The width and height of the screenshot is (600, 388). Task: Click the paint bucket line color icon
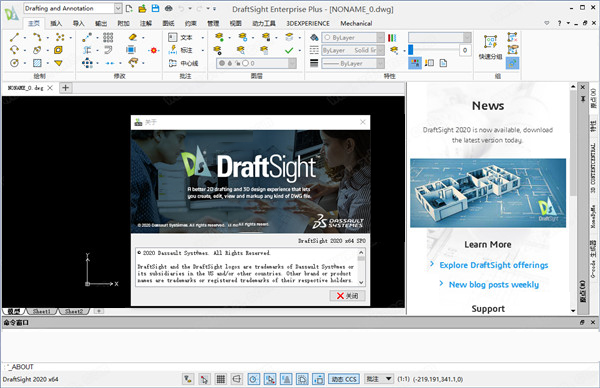pyautogui.click(x=314, y=37)
